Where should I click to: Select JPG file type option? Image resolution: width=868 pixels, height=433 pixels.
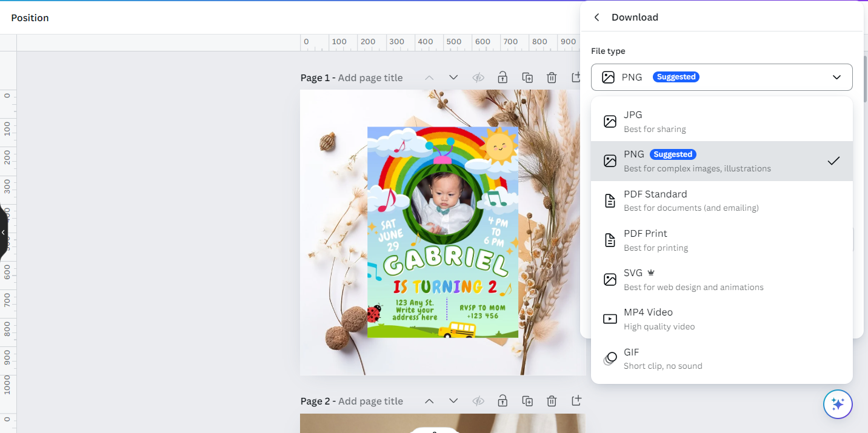[721, 122]
